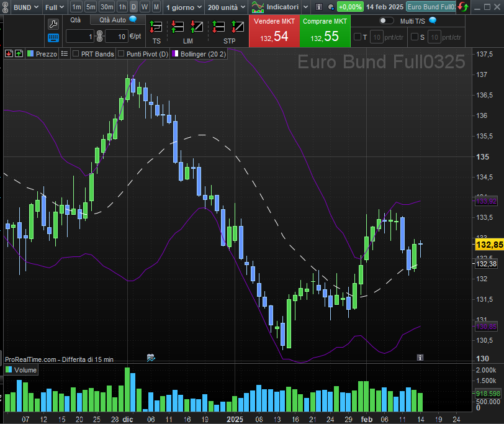Click the Bollinger (20 2) indicator label
504x424 pixels.
203,54
